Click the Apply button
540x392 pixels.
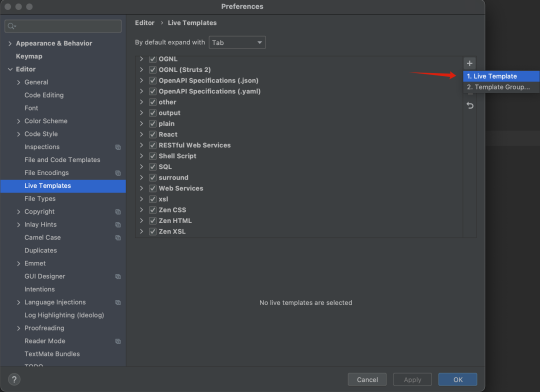412,379
